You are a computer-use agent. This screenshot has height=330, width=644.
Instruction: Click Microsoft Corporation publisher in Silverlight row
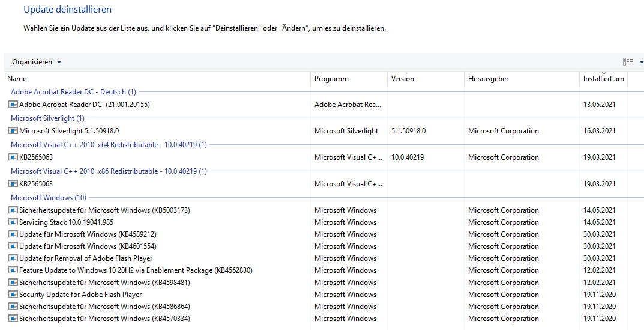(504, 131)
